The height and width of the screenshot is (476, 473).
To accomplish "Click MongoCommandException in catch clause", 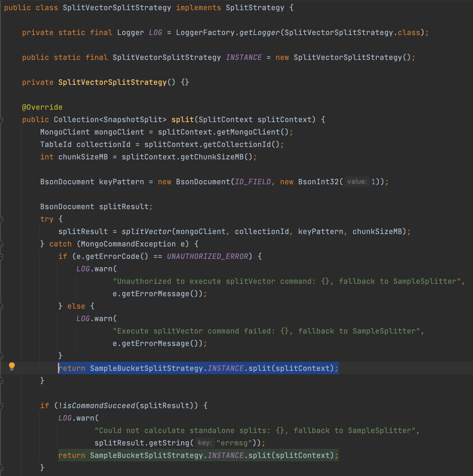I will (128, 244).
